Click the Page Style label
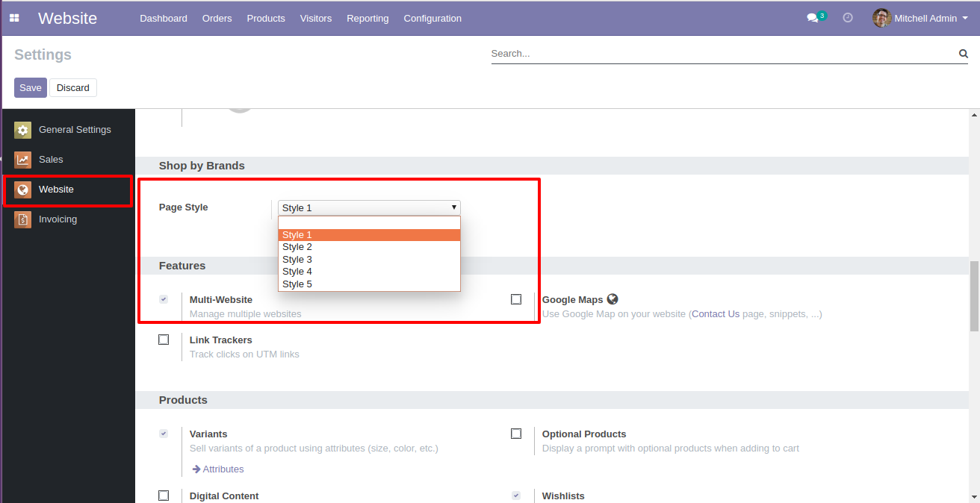 [184, 207]
